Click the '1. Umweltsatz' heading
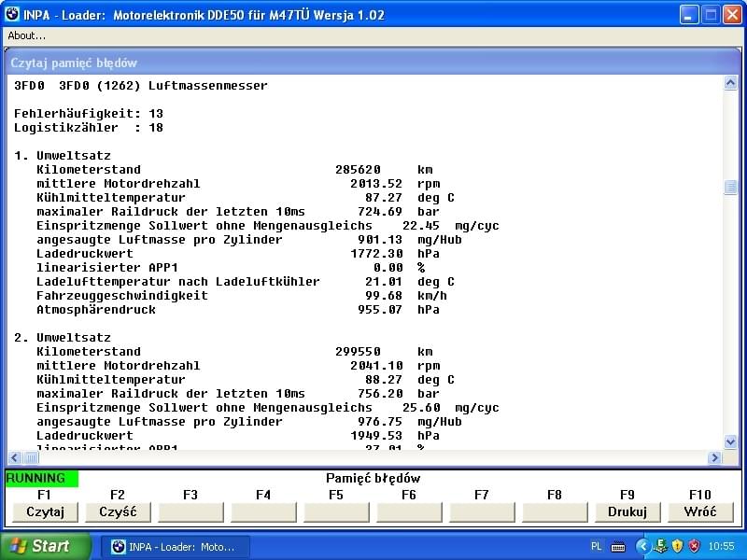Screen dimensions: 747x560 click(63, 156)
